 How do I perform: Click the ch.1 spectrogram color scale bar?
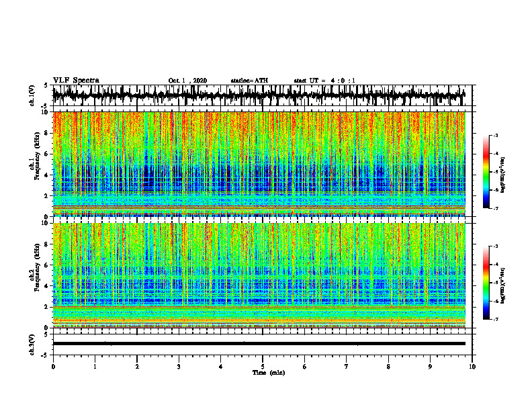coord(486,172)
